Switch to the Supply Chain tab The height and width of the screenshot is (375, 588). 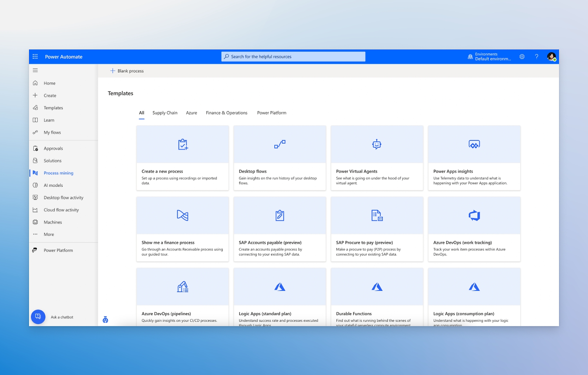(x=165, y=113)
